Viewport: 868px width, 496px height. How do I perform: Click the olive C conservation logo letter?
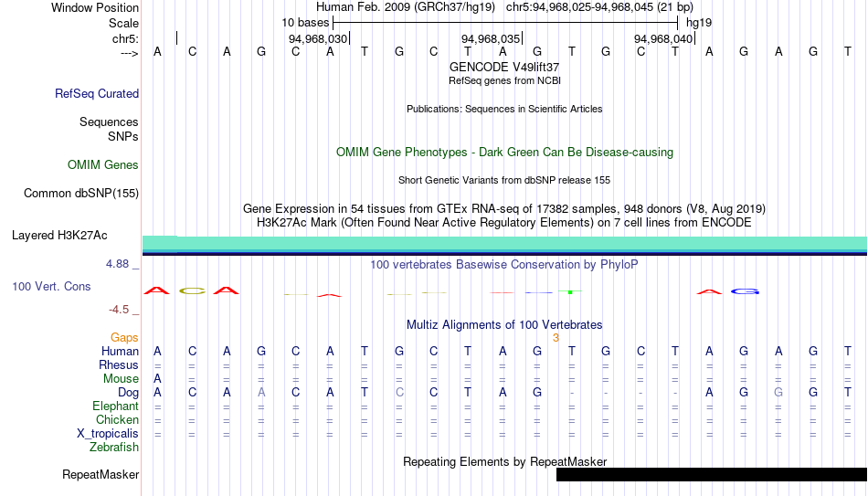point(192,290)
